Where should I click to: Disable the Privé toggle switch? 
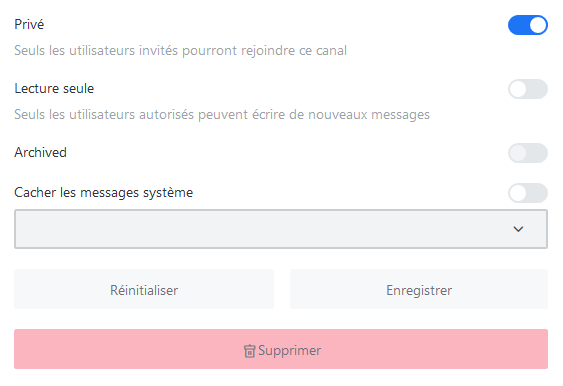pos(527,25)
